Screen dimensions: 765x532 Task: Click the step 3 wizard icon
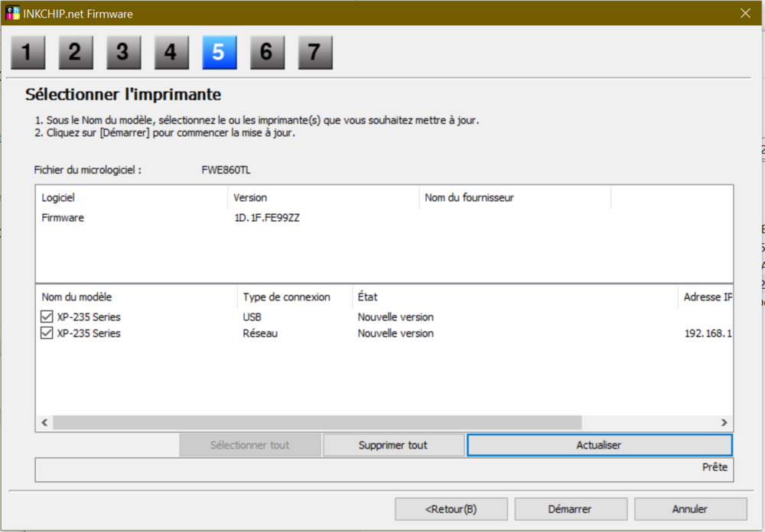[x=123, y=52]
